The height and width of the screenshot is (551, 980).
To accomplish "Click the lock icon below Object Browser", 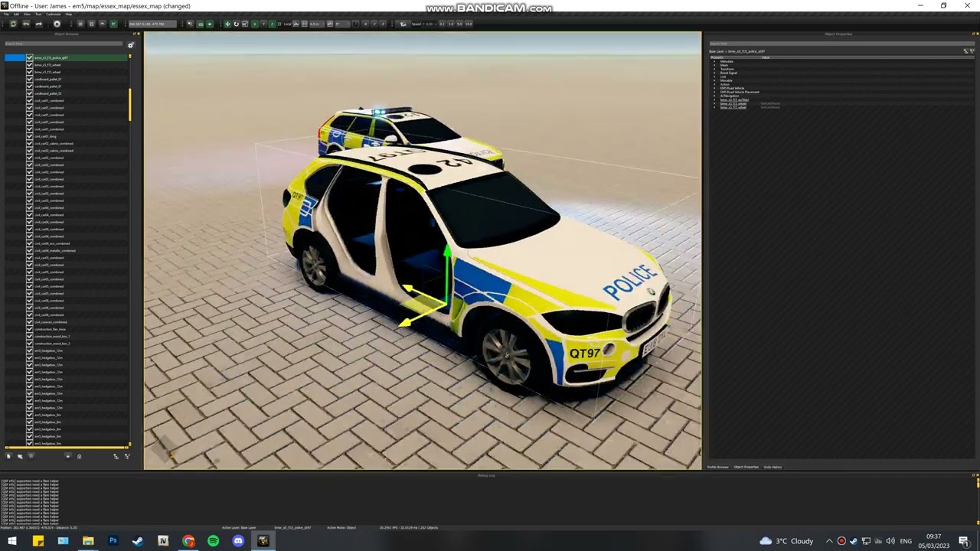I will pyautogui.click(x=79, y=456).
